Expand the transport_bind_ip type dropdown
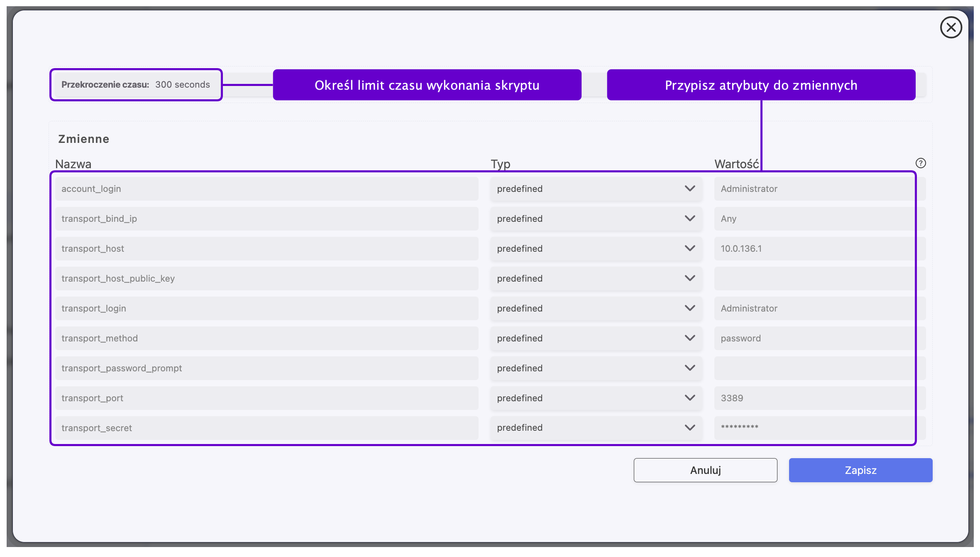Viewport: 980px width, 557px height. point(596,219)
